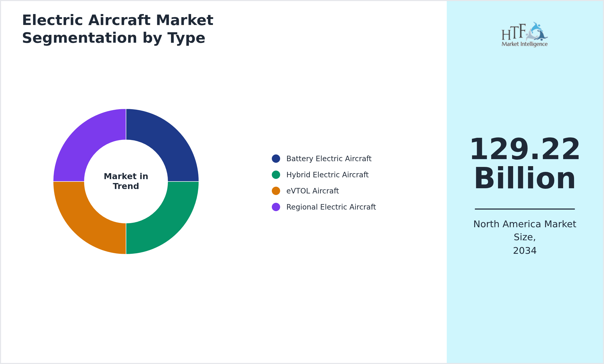Image resolution: width=604 pixels, height=364 pixels.
Task: Click the purple Regional Electric Aircraft legend dot
Action: [276, 207]
